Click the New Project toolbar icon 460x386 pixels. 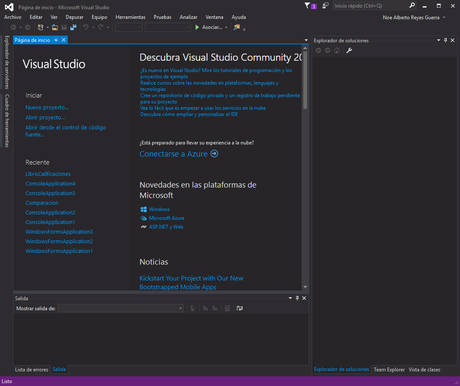click(41, 27)
